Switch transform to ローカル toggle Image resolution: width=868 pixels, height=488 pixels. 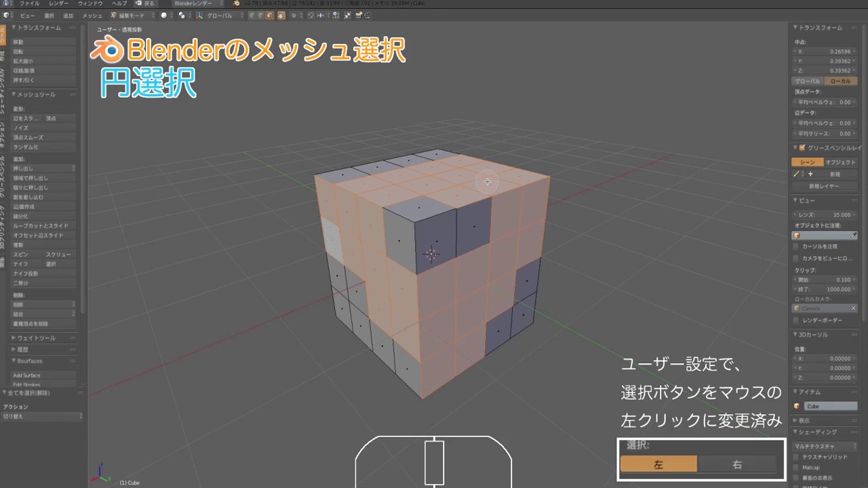[x=841, y=81]
